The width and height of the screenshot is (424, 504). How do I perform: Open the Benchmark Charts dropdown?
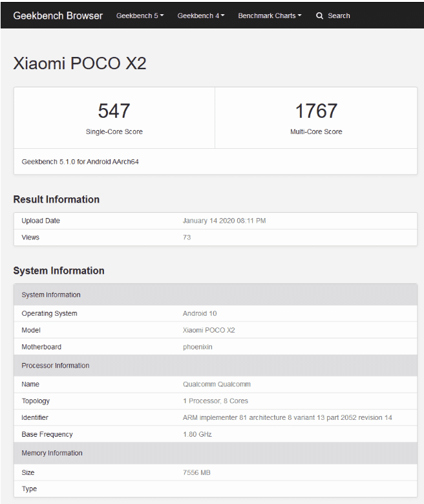(270, 16)
